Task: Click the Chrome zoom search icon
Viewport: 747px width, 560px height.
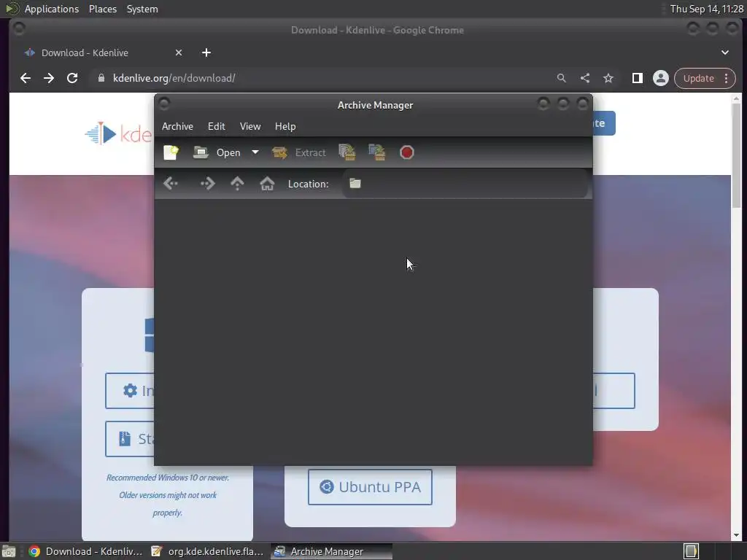Action: point(562,78)
